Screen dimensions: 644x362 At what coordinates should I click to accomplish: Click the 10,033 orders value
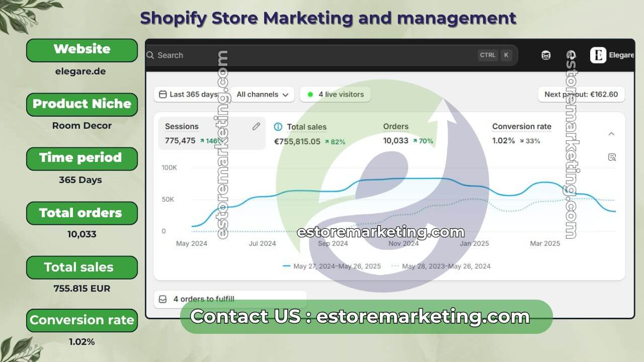[396, 141]
